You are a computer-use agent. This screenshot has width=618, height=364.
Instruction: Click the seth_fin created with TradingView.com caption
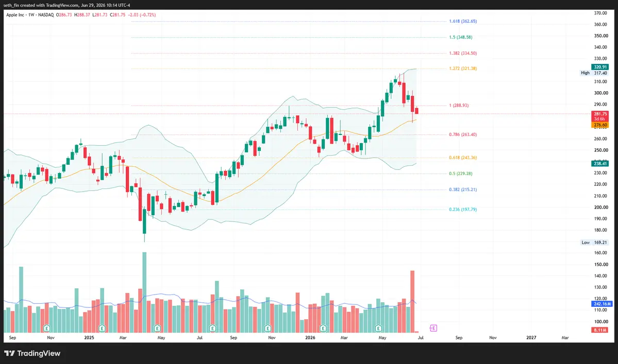66,5
